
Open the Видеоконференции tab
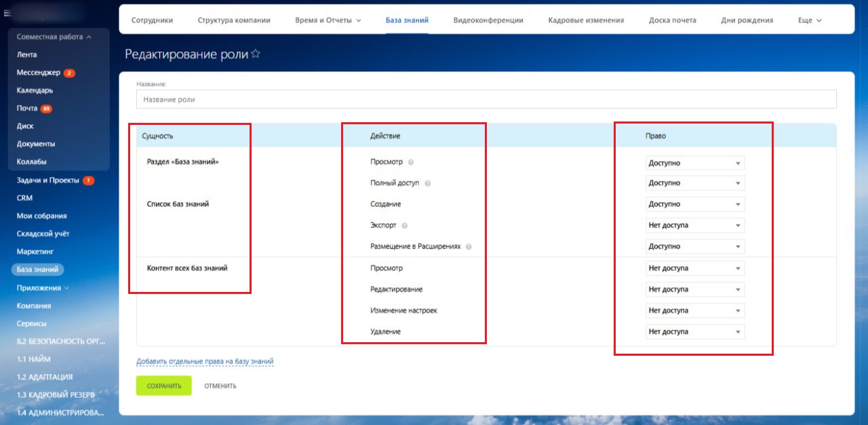(x=488, y=20)
